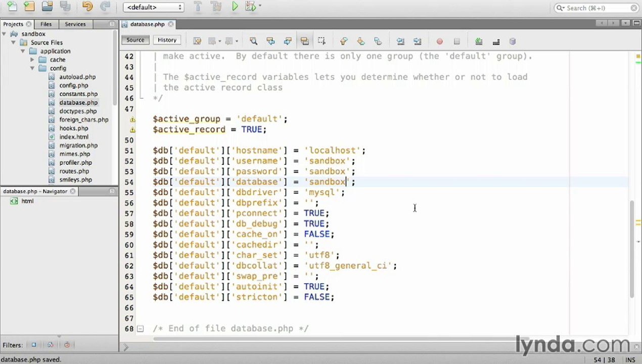Click the Undo arrow icon
The image size is (642, 364).
tap(87, 7)
